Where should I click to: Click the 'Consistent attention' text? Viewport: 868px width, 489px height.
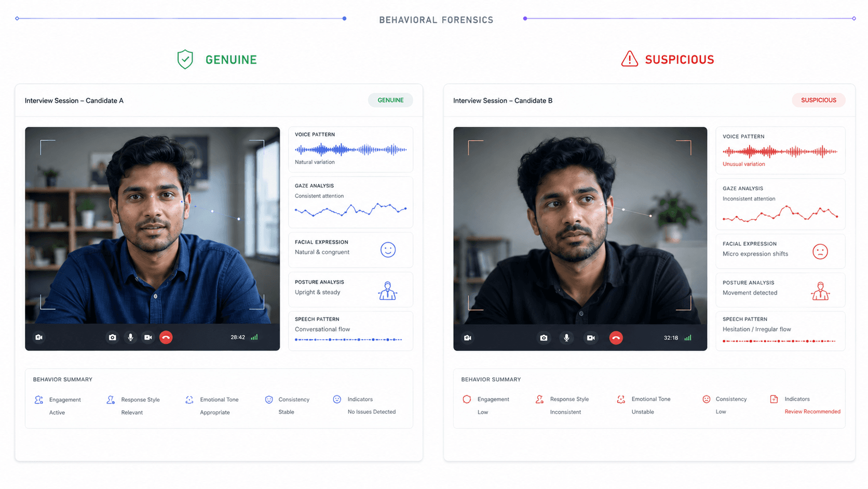click(319, 196)
